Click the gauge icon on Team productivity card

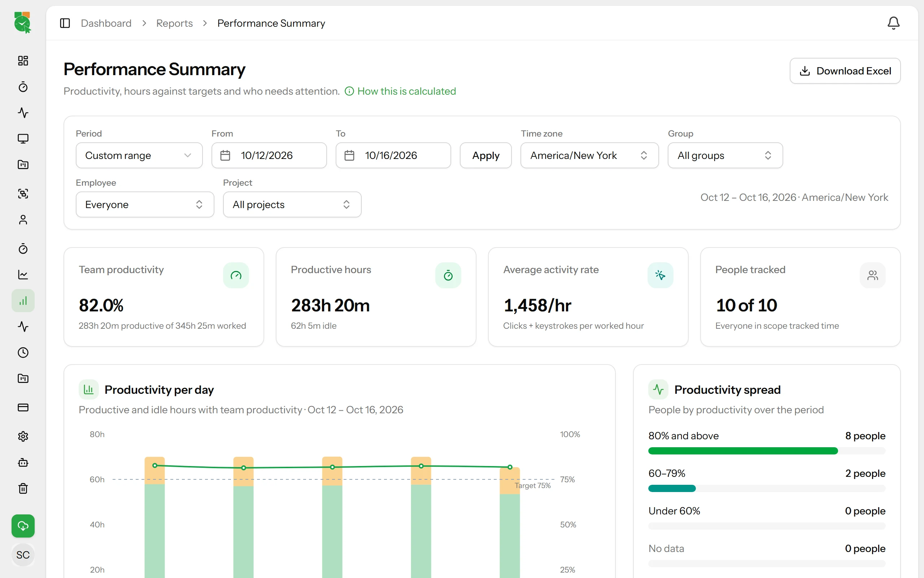click(236, 275)
